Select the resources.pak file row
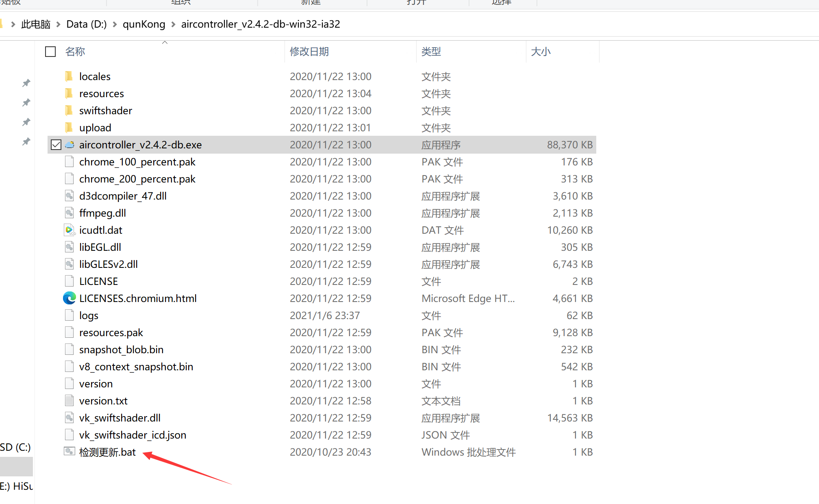 [322, 332]
